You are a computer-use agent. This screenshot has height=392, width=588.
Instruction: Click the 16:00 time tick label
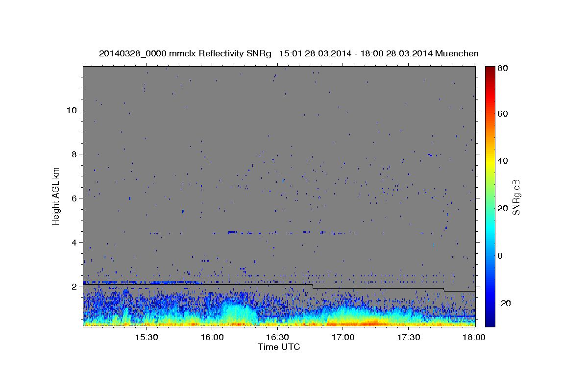(x=212, y=338)
